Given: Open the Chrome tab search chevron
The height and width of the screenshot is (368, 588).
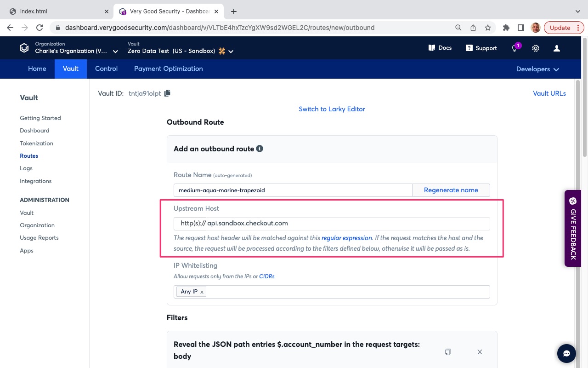Looking at the screenshot, I should pyautogui.click(x=578, y=11).
